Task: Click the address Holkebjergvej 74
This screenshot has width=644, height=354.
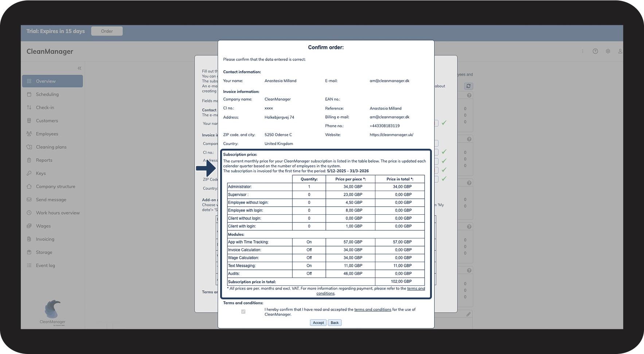Action: [x=279, y=117]
